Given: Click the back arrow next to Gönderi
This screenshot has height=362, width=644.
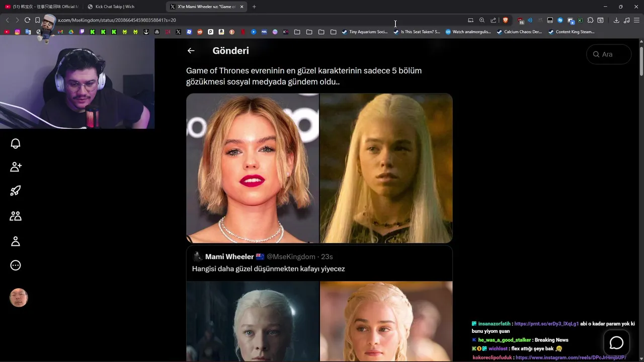Looking at the screenshot, I should [x=191, y=51].
